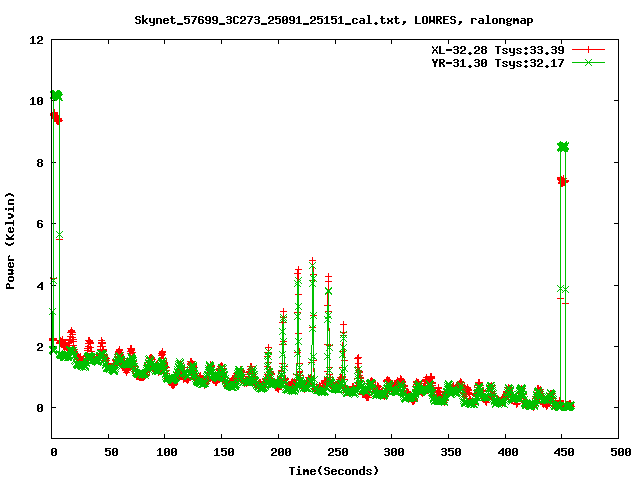Screen dimensions: 640x480
Task: Click x-axis tick label 300
Action: (392, 452)
